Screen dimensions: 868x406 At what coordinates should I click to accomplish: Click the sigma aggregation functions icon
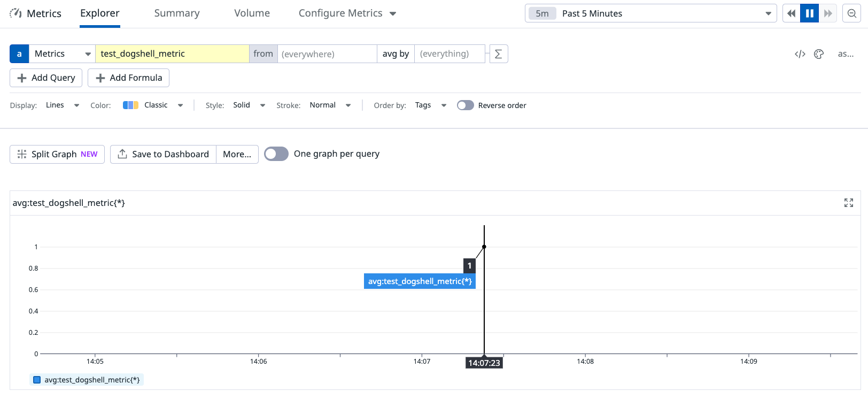tap(498, 54)
